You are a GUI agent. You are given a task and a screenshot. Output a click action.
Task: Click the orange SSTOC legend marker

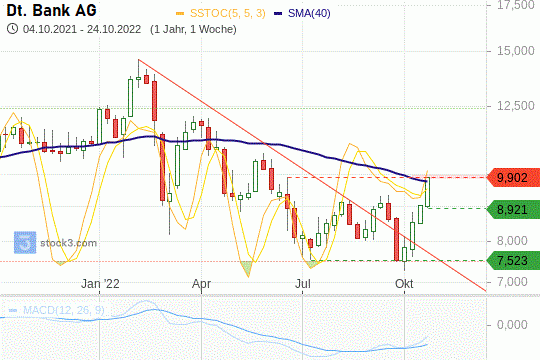[180, 13]
